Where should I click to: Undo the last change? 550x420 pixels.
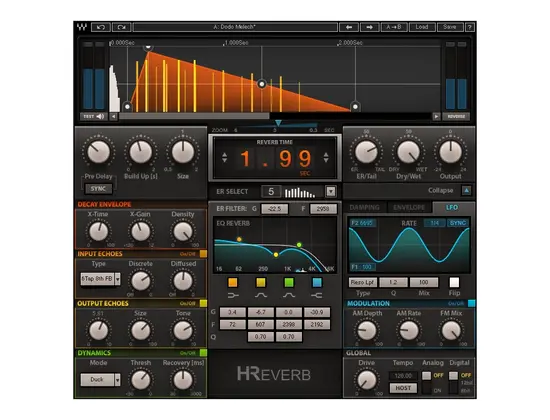pyautogui.click(x=101, y=27)
